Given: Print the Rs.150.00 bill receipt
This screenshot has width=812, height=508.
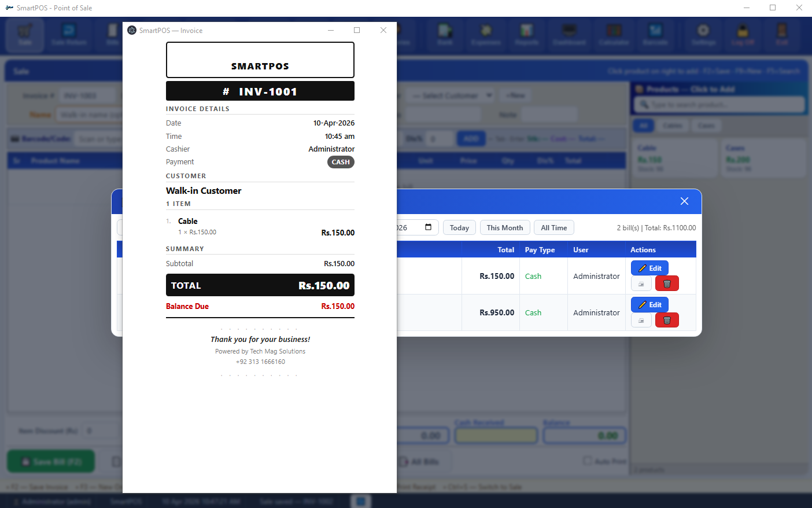Looking at the screenshot, I should pos(641,284).
